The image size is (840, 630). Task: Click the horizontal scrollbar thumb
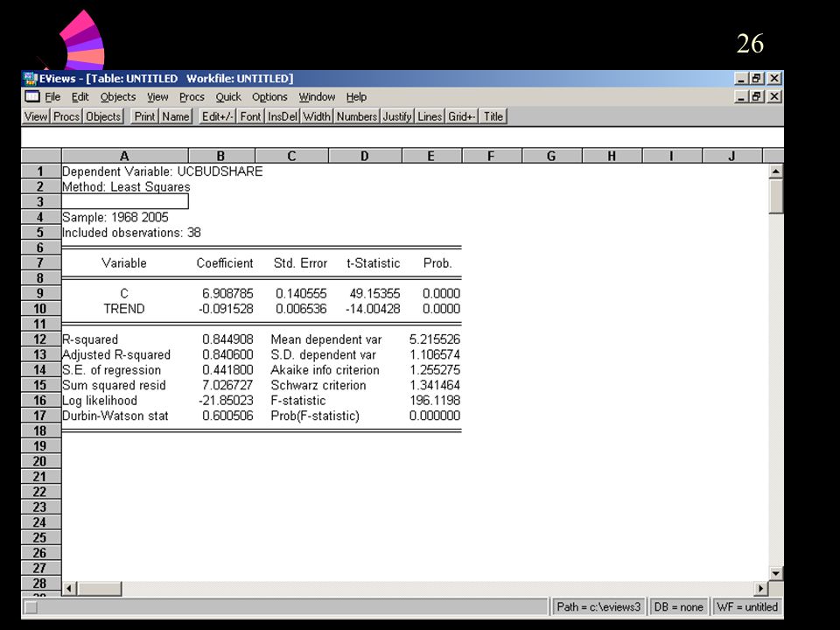(99, 589)
